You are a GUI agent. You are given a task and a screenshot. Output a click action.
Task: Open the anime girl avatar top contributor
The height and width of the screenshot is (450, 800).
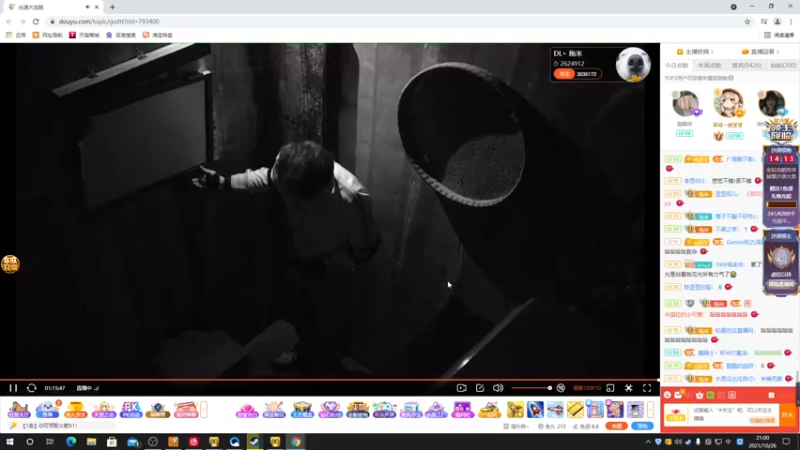click(728, 104)
